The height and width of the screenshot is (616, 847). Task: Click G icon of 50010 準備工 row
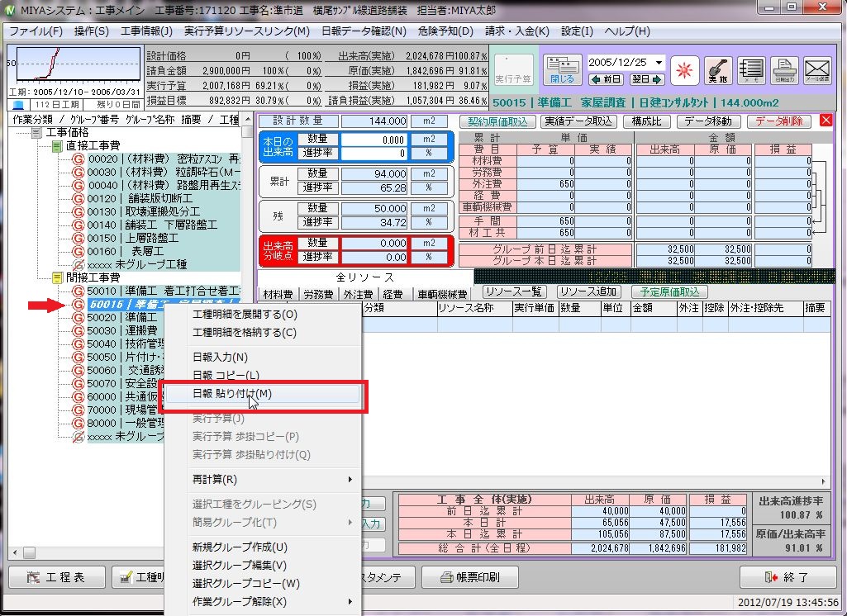79,291
